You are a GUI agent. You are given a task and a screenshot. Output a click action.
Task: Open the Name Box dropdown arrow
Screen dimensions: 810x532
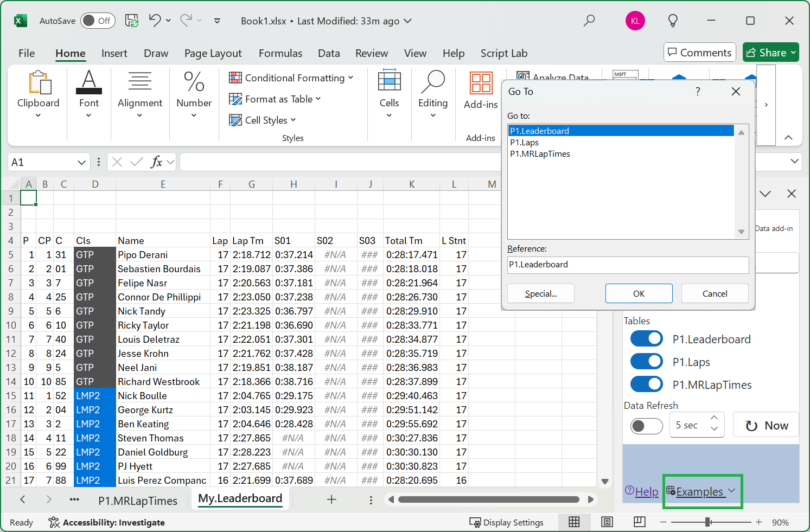pos(81,162)
